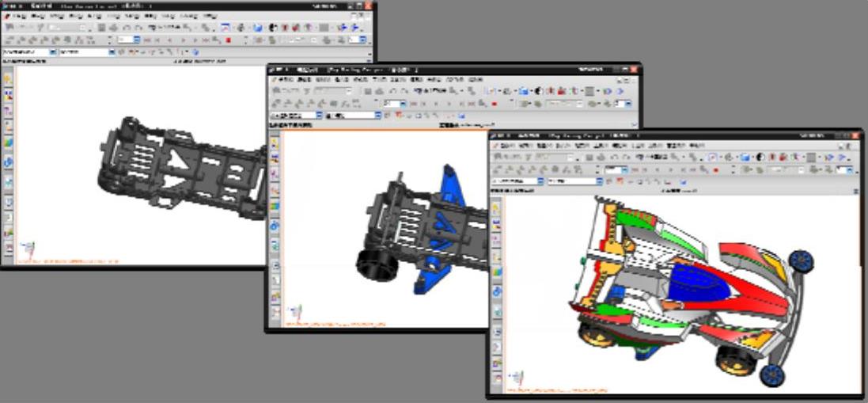Viewport: 868px width, 403px height.
Task: Click the red record dot in middle window toolbar
Action: 495,104
